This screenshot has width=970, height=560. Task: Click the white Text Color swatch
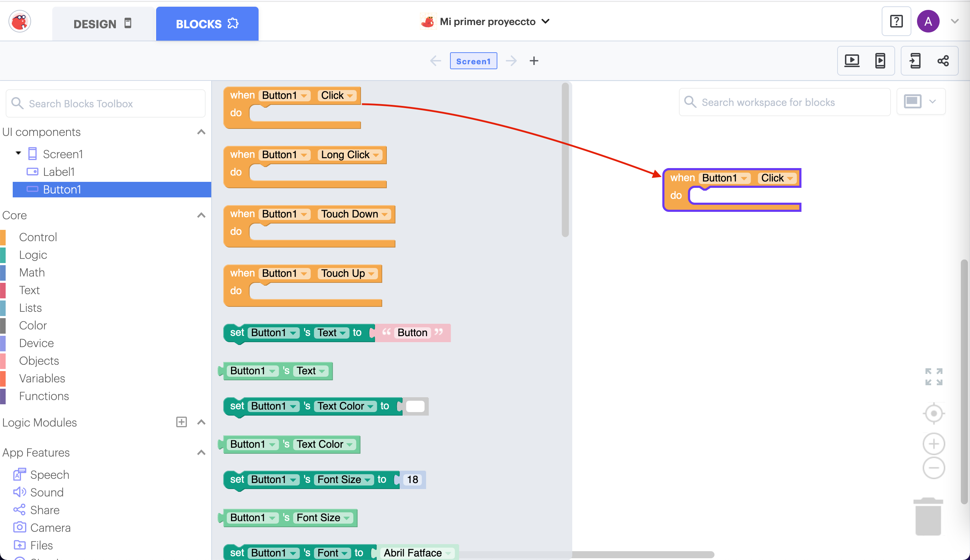pos(415,406)
